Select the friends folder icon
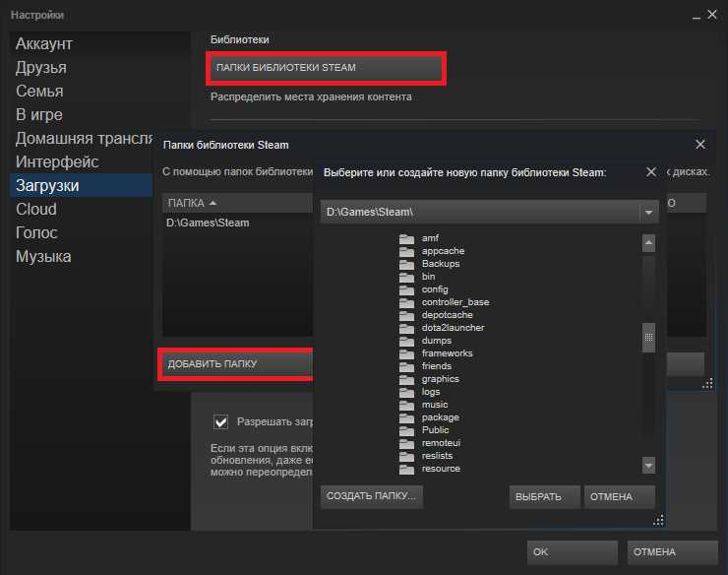Image resolution: width=728 pixels, height=575 pixels. [x=406, y=366]
